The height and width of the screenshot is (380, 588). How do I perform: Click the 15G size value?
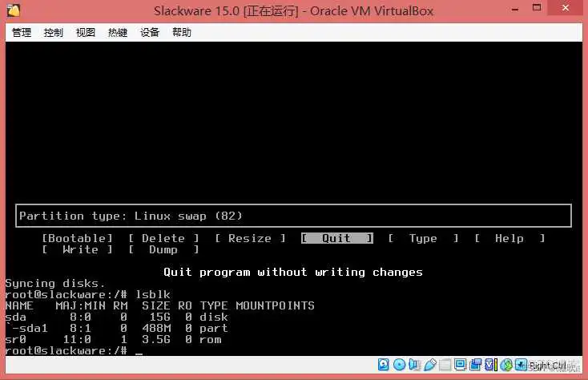[160, 317]
